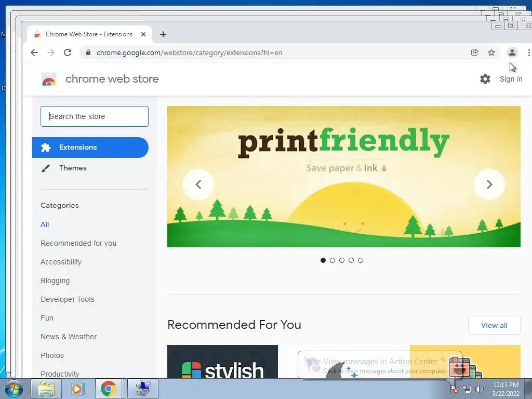Select the fifth carousel dot
The image size is (532, 399).
point(361,260)
